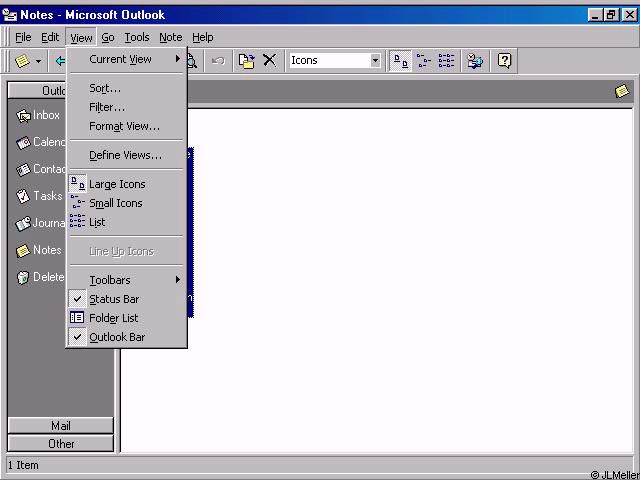Open Format View... menu entry
Image resolution: width=640 pixels, height=480 pixels.
click(x=127, y=126)
